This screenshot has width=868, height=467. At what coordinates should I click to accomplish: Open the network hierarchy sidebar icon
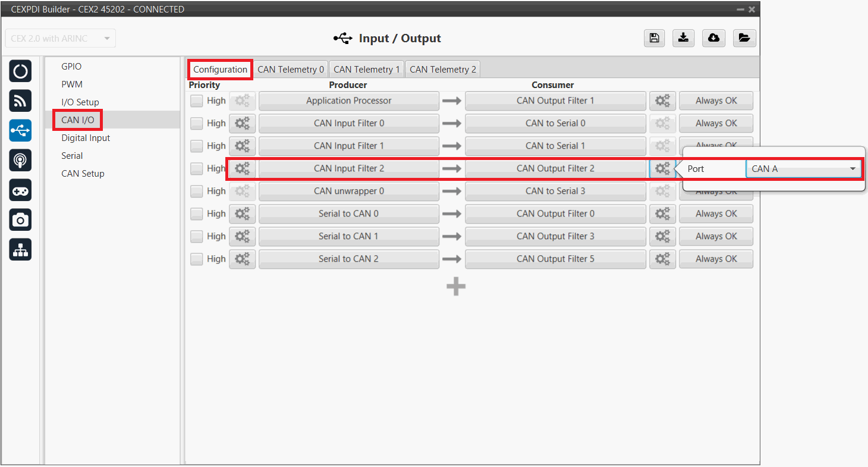tap(21, 250)
